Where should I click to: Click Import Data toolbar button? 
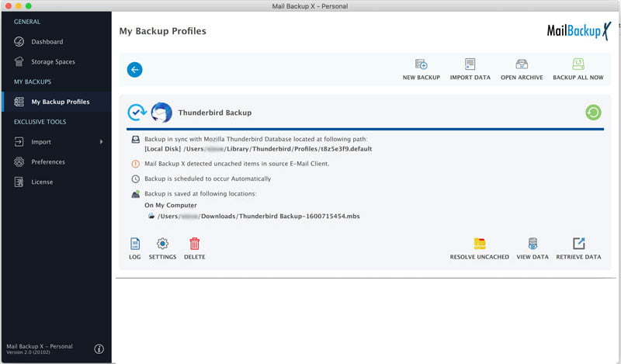(470, 70)
